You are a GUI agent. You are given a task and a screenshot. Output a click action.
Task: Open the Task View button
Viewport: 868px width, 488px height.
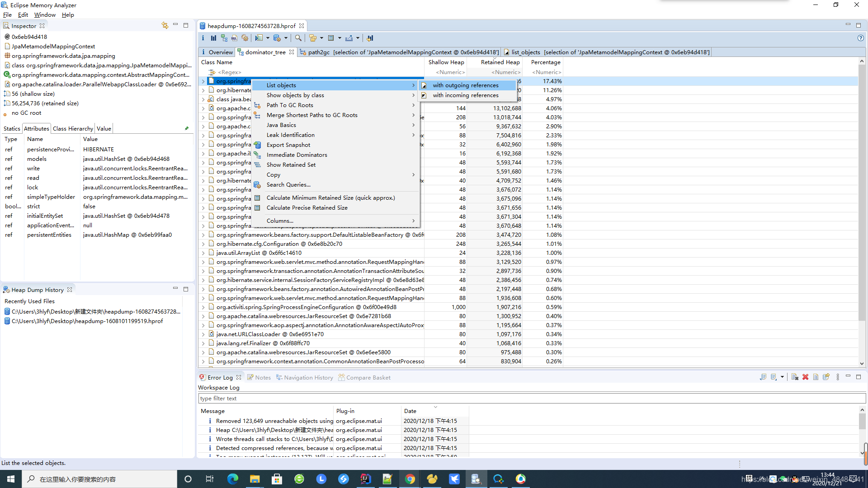pos(210,479)
